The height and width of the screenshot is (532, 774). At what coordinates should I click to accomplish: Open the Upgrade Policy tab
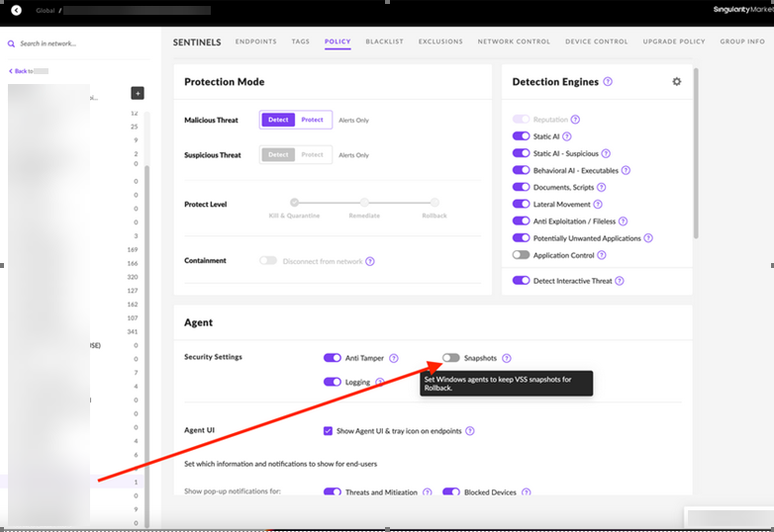[674, 42]
